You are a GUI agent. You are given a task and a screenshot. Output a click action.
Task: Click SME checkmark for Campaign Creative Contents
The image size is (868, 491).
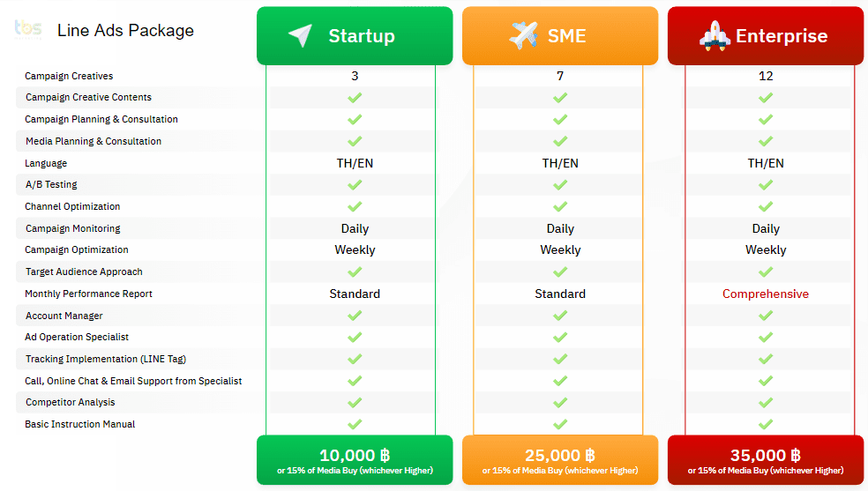(x=560, y=98)
